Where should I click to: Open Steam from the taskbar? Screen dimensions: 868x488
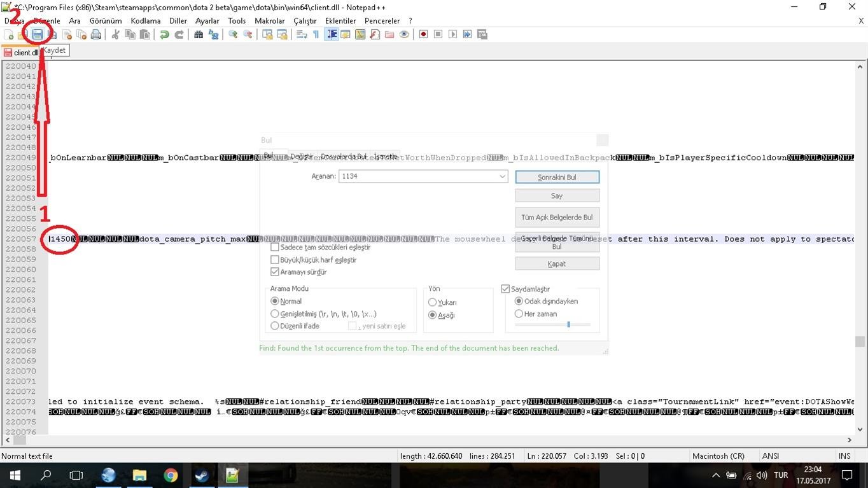(202, 475)
